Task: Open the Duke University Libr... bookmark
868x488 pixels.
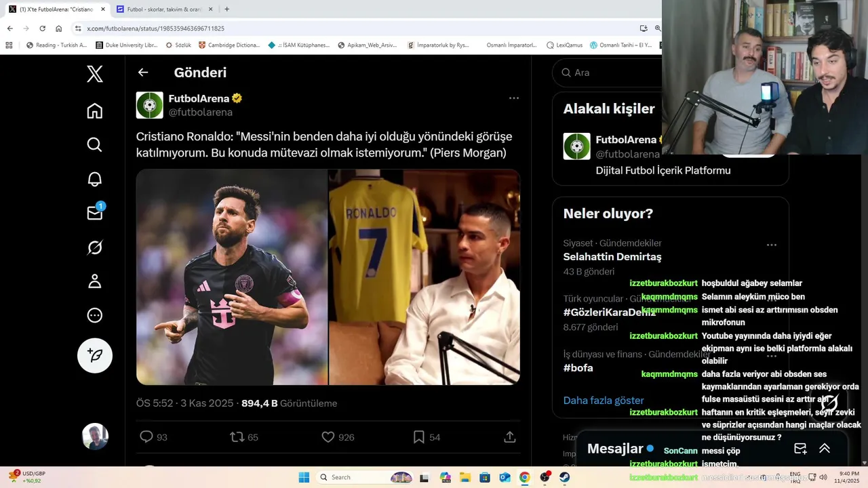Action: [127, 45]
